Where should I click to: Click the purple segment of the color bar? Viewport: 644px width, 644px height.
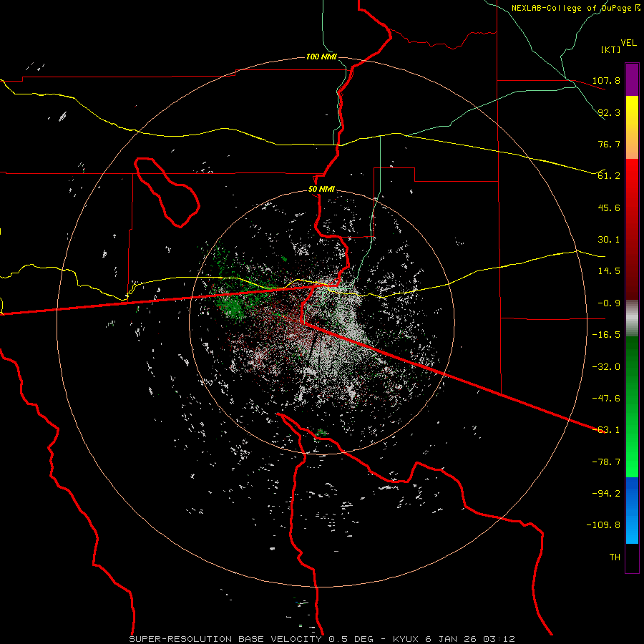pos(632,79)
